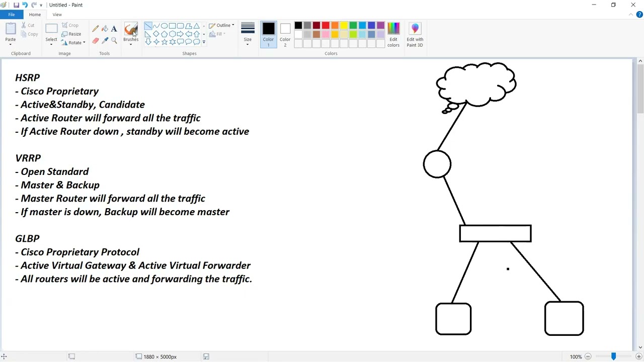Choose the Line shape

148,26
